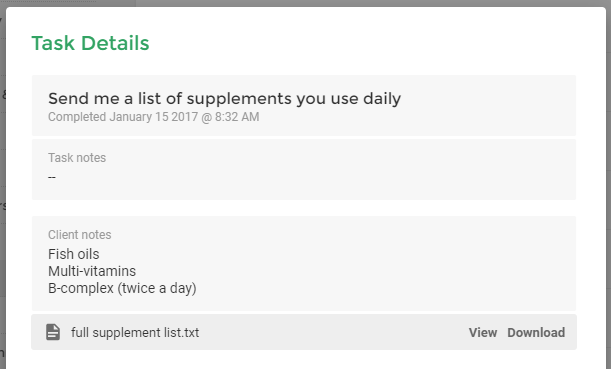Select the Fish oils note line
The image size is (611, 369).
point(74,254)
